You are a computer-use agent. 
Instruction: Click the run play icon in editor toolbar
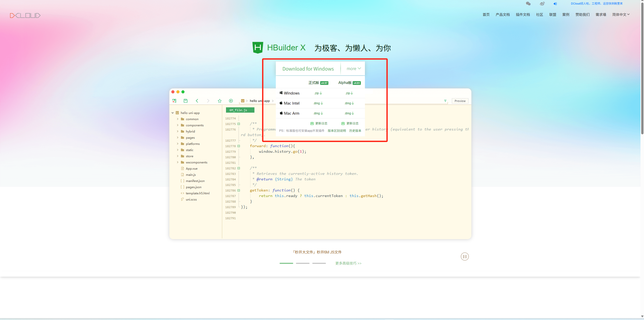(x=231, y=101)
